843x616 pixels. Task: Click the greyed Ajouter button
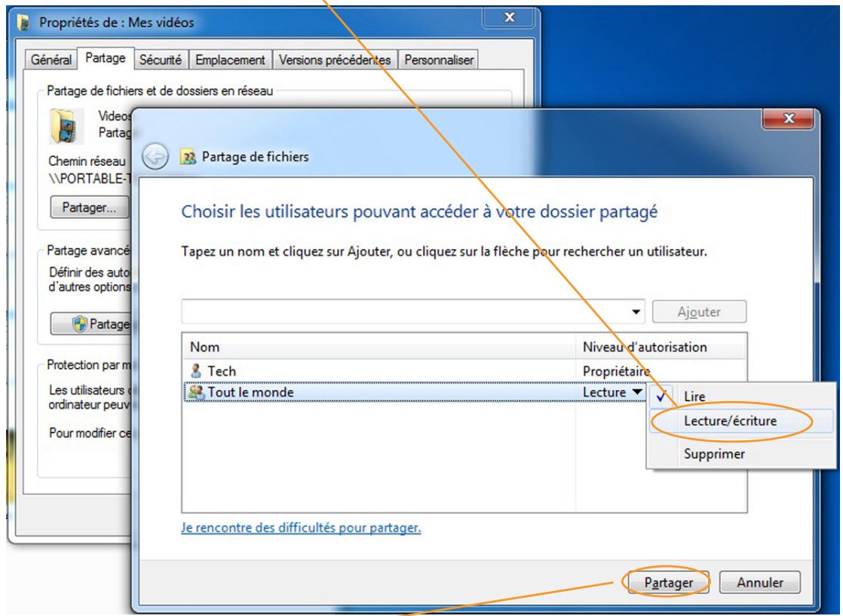699,311
